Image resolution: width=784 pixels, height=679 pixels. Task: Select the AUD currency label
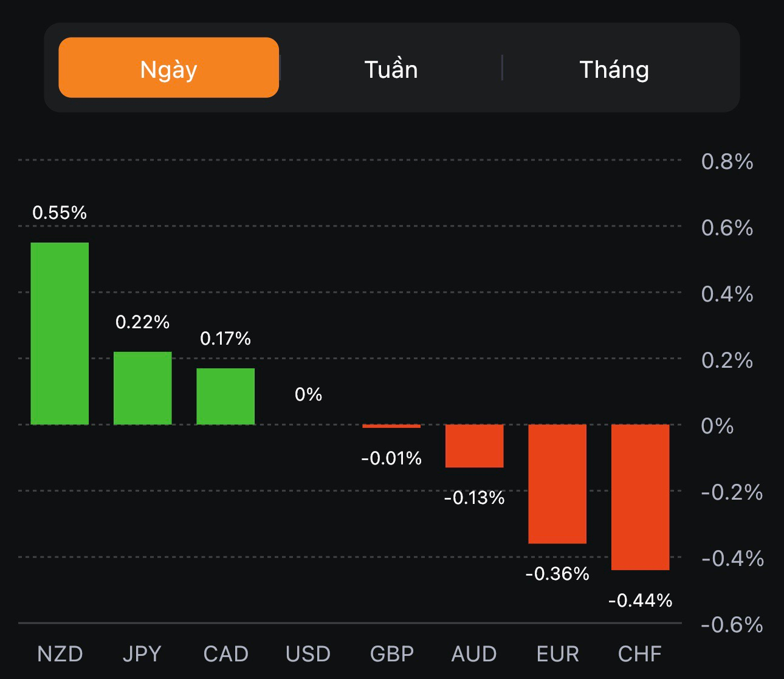[474, 654]
